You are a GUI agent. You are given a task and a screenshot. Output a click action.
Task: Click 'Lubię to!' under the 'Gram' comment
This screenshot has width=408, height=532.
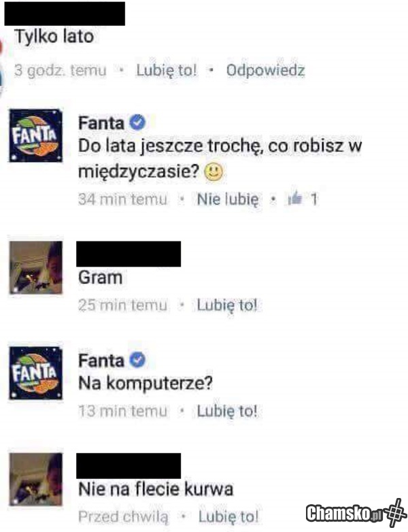click(227, 305)
